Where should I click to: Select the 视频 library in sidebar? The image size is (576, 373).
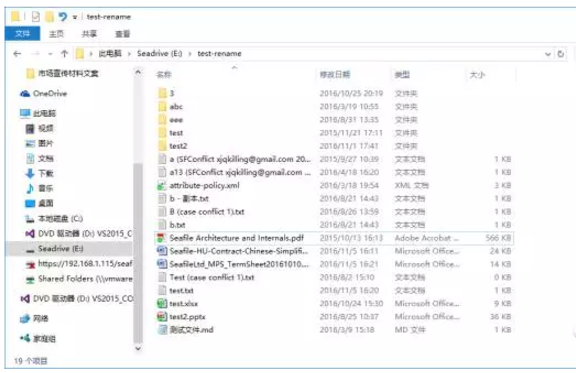tap(39, 128)
